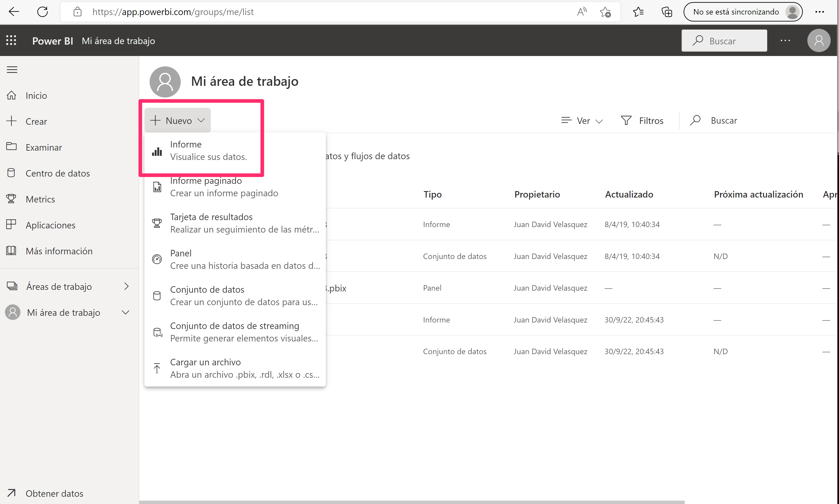Click the Panel type row cell
The image size is (839, 504).
432,288
